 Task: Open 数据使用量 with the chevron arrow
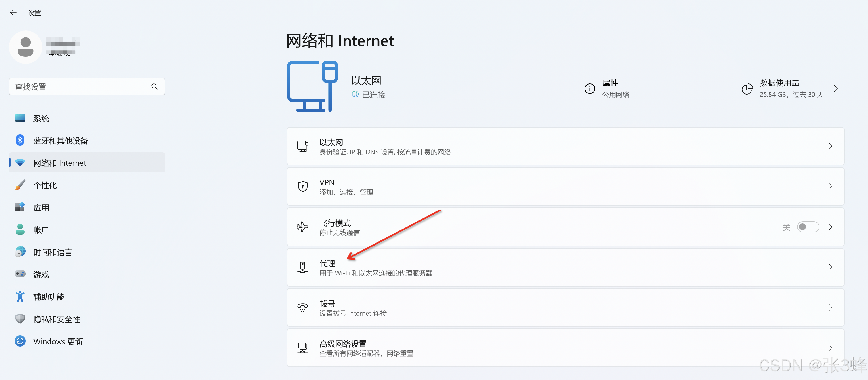tap(835, 89)
